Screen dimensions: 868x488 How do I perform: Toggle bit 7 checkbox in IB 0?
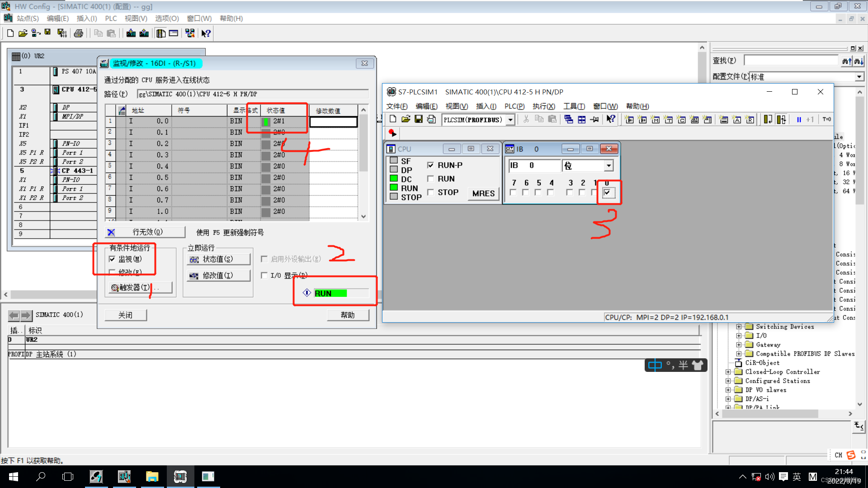513,192
